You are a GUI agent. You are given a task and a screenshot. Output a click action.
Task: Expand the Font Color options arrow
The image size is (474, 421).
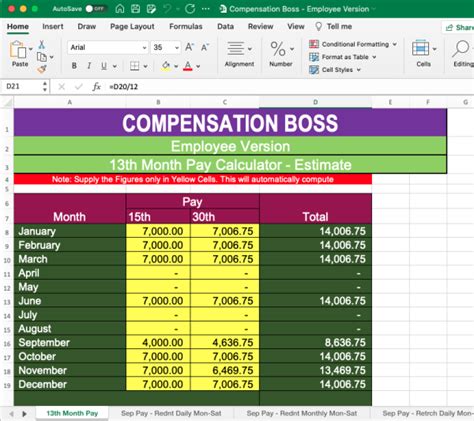pos(198,66)
